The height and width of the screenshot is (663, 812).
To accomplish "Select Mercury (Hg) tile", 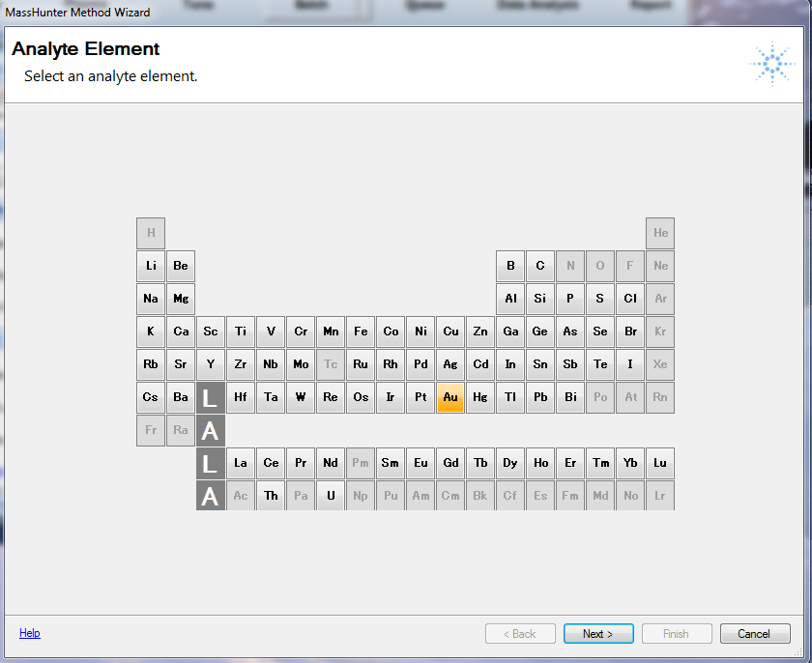I will click(x=480, y=397).
